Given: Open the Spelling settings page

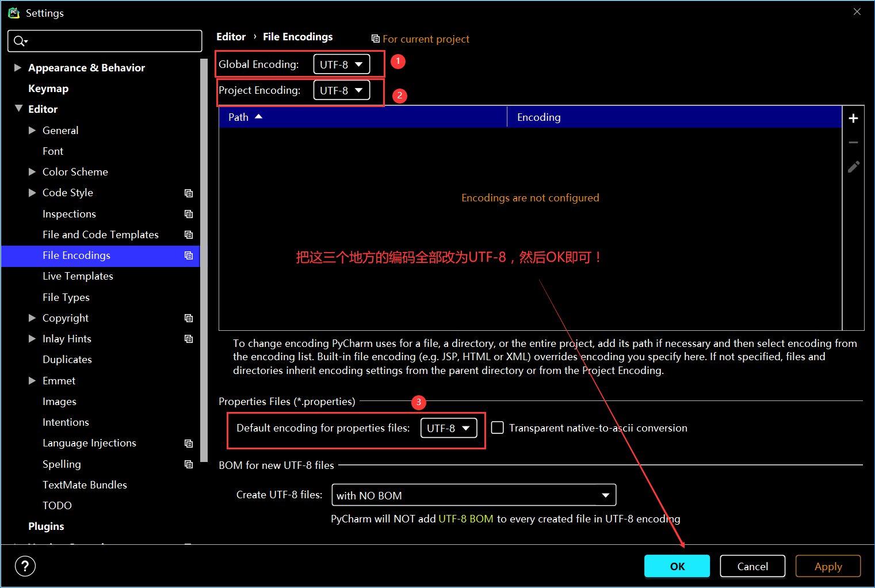Looking at the screenshot, I should 62,464.
